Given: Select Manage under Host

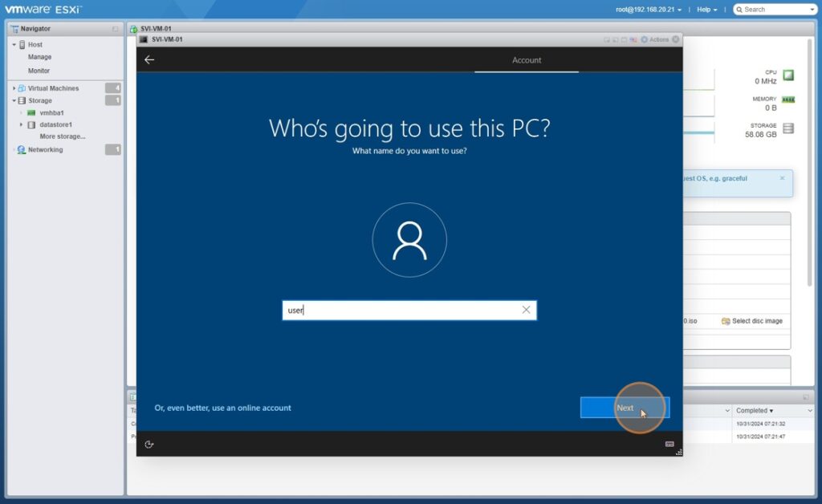Looking at the screenshot, I should 40,57.
